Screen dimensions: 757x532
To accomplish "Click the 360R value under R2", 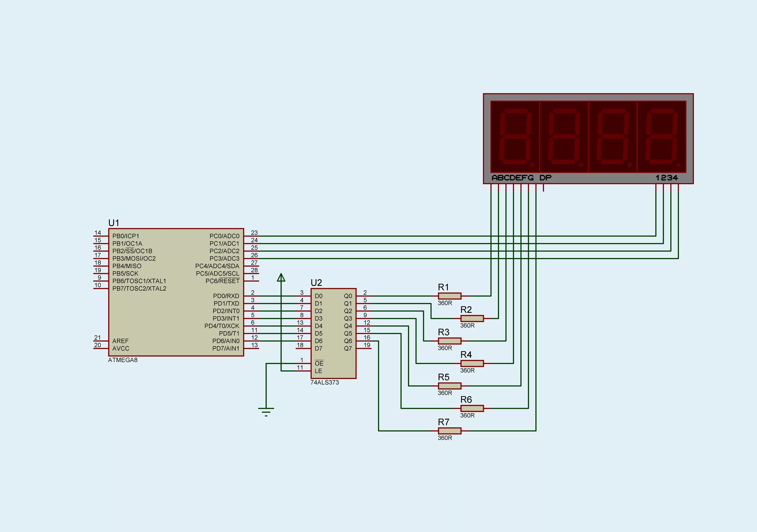I will (468, 325).
